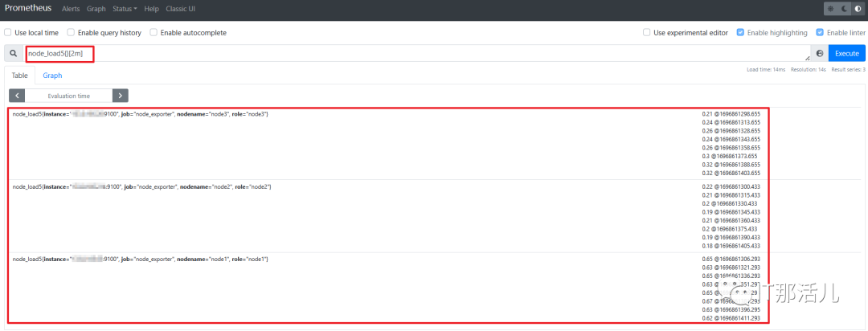This screenshot has width=868, height=331.
Task: Select the auto contrast theme icon
Action: pos(858,9)
